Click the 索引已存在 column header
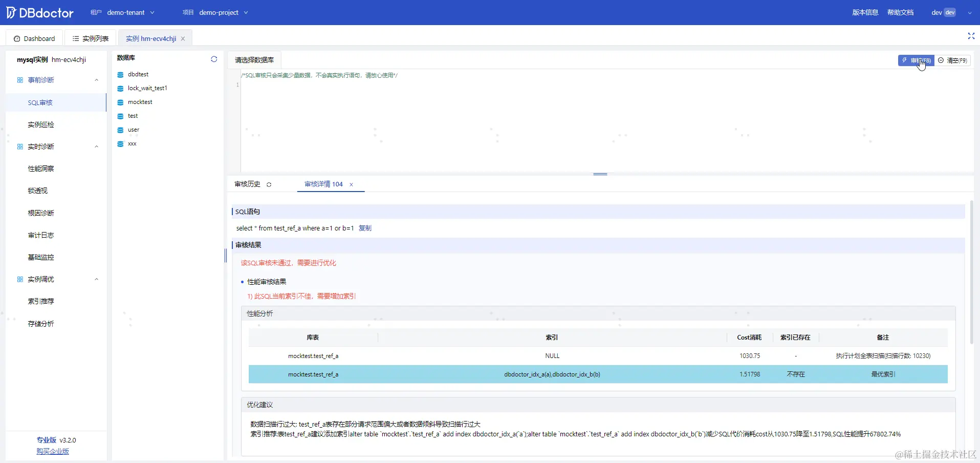The width and height of the screenshot is (980, 463). click(795, 338)
